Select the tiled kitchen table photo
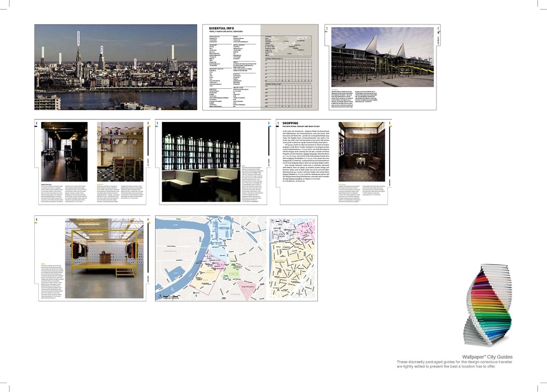547x392 pixels. click(x=120, y=152)
